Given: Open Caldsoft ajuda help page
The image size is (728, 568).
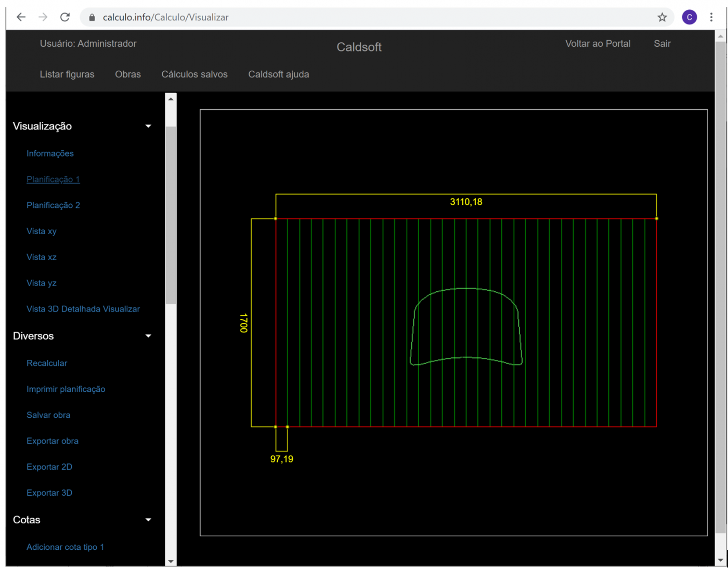Looking at the screenshot, I should point(279,74).
